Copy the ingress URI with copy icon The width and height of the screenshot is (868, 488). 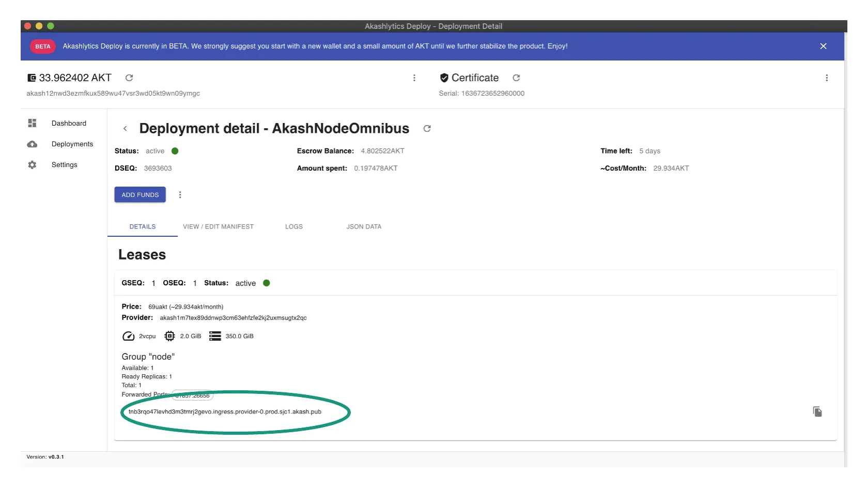tap(817, 411)
